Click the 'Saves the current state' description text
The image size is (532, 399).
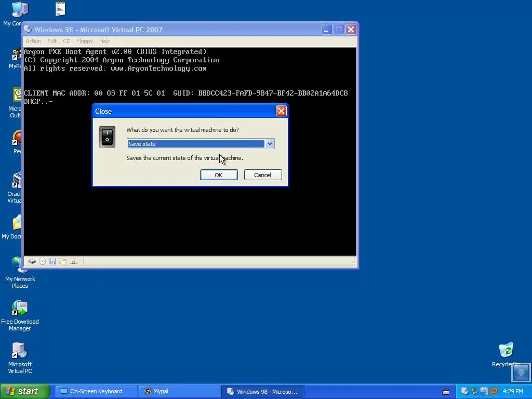[x=184, y=158]
